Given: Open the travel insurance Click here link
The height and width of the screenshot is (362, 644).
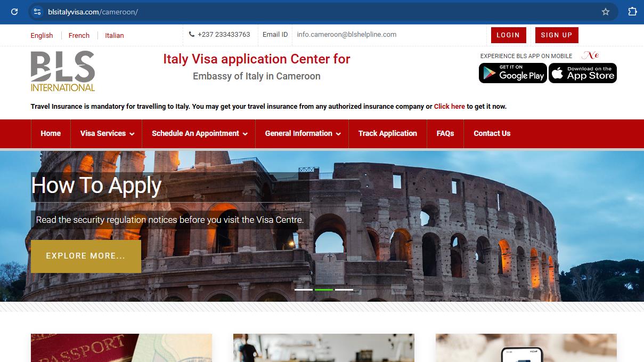Looking at the screenshot, I should pos(449,106).
